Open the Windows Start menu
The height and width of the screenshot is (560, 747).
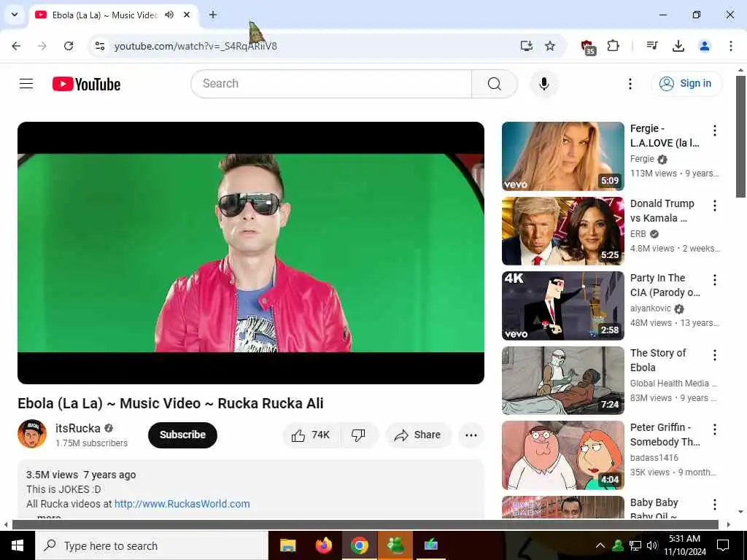click(x=18, y=545)
